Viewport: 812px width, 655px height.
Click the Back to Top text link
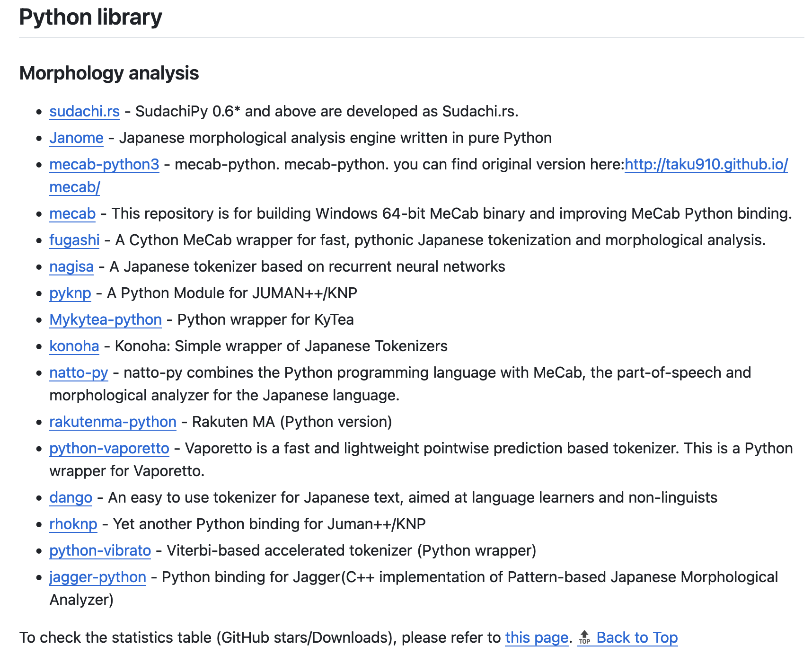[x=636, y=637]
